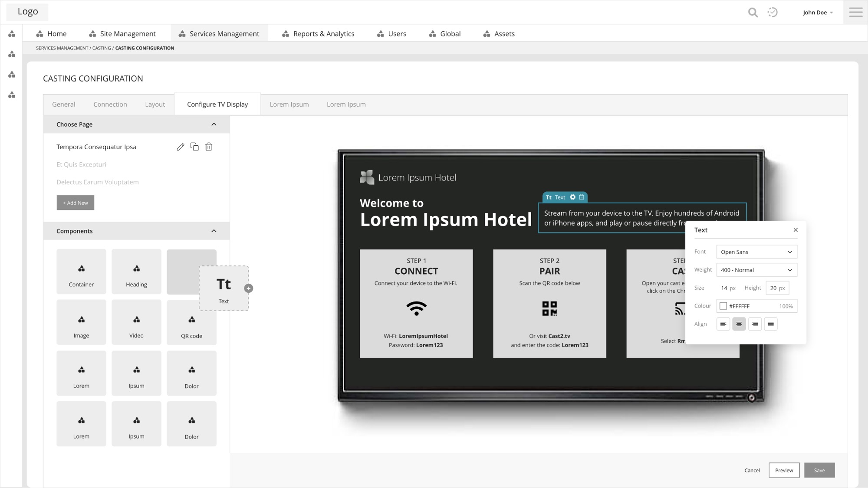Click the plus icon on the dragged Text component
868x488 pixels.
coord(249,288)
